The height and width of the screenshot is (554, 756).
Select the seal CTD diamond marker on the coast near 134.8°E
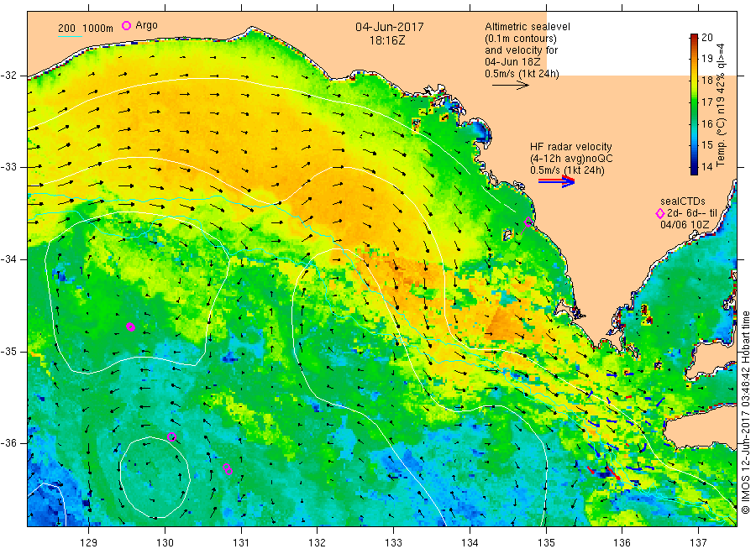click(x=528, y=222)
